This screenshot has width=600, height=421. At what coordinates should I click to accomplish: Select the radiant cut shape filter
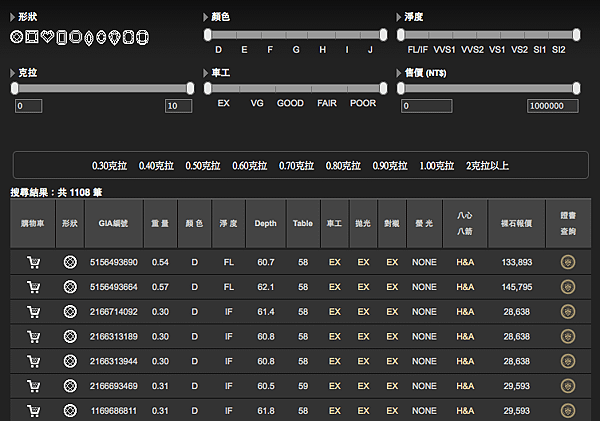click(x=142, y=38)
